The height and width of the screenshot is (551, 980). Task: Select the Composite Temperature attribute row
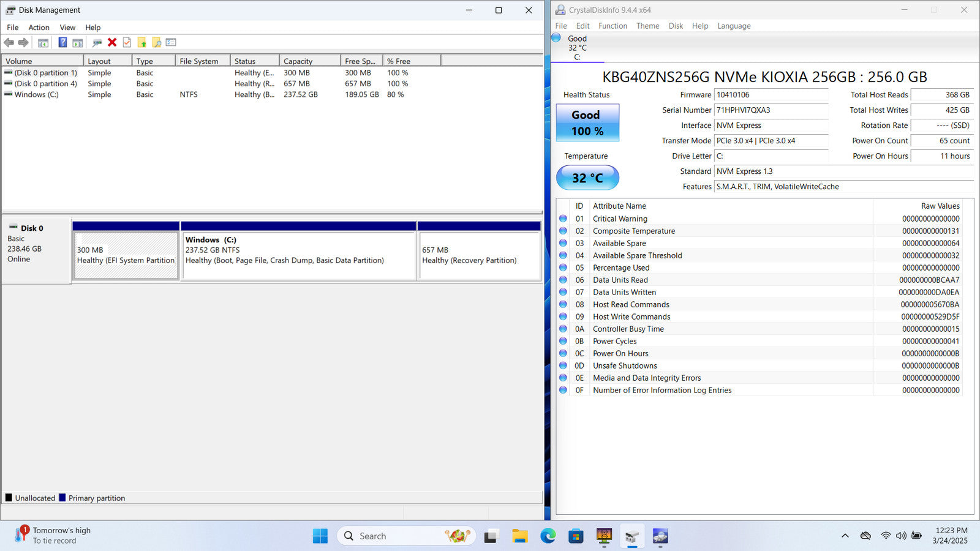(x=759, y=231)
